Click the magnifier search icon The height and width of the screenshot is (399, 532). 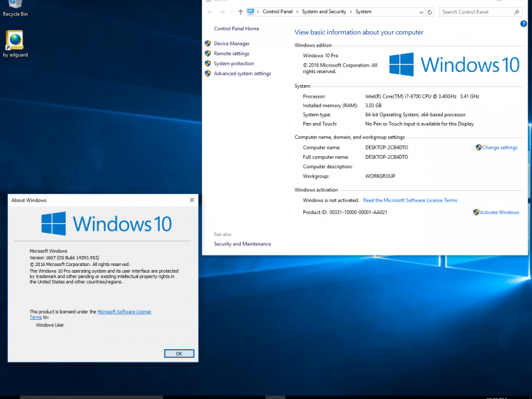(x=517, y=12)
